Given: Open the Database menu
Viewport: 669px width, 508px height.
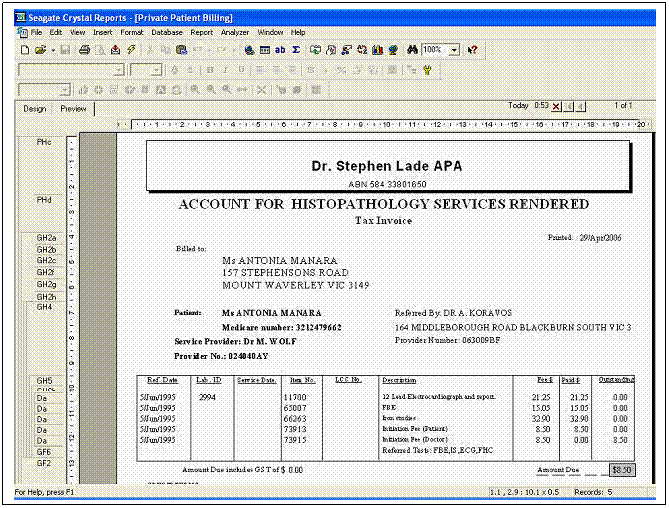Looking at the screenshot, I should (167, 32).
